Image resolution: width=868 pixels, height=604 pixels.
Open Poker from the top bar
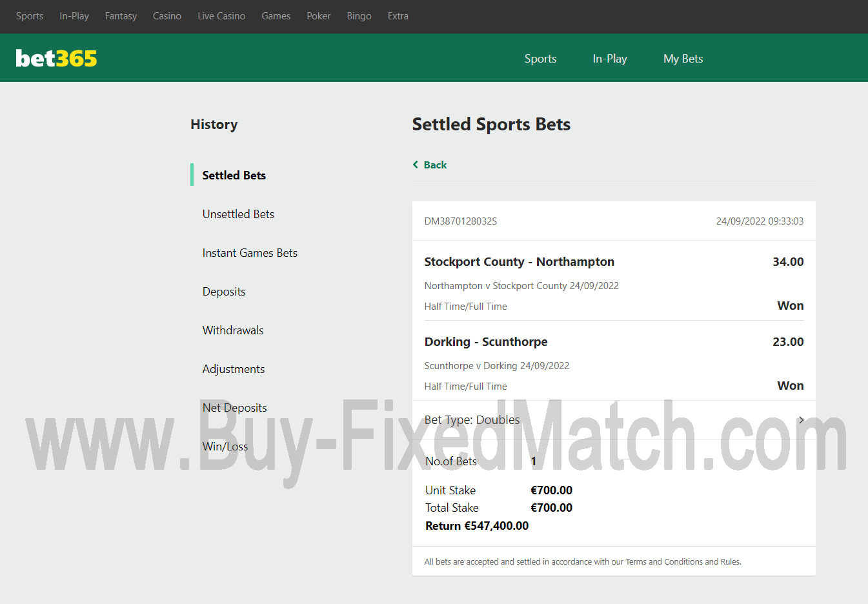pyautogui.click(x=318, y=16)
